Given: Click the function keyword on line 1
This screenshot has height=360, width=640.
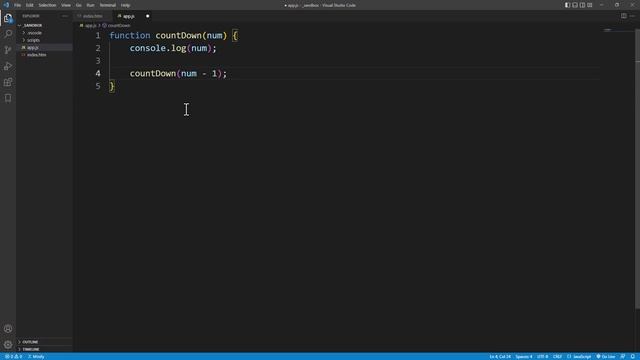Looking at the screenshot, I should (x=130, y=36).
